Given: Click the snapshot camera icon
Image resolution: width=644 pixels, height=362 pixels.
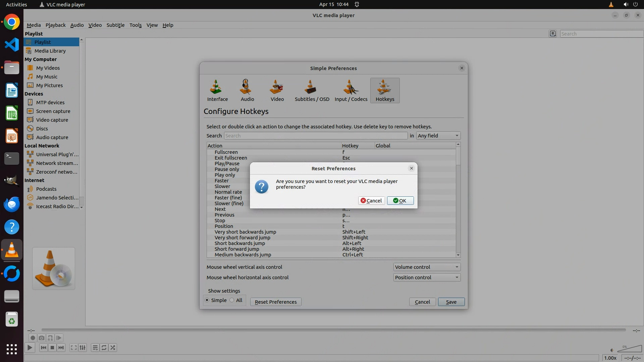Looking at the screenshot, I should click(x=41, y=338).
